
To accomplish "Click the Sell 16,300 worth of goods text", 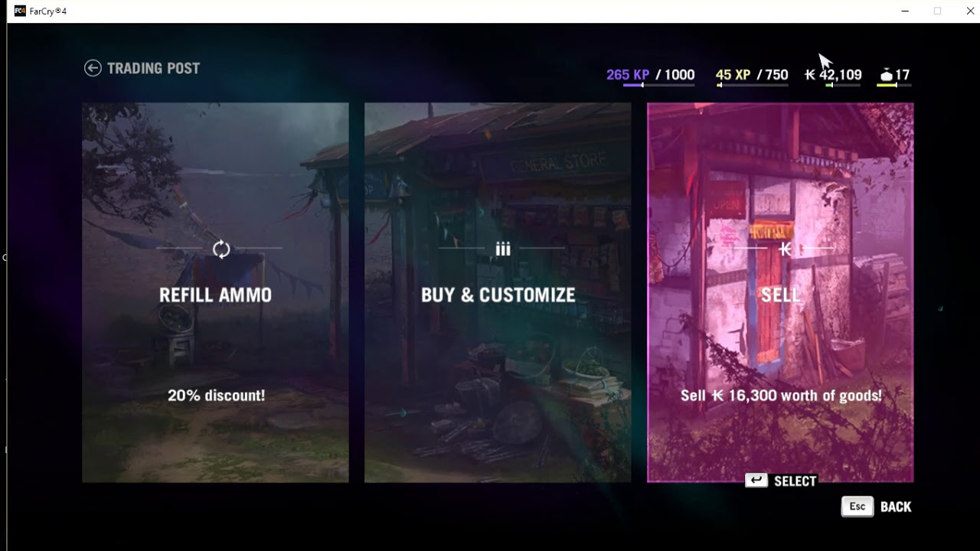I will 781,396.
